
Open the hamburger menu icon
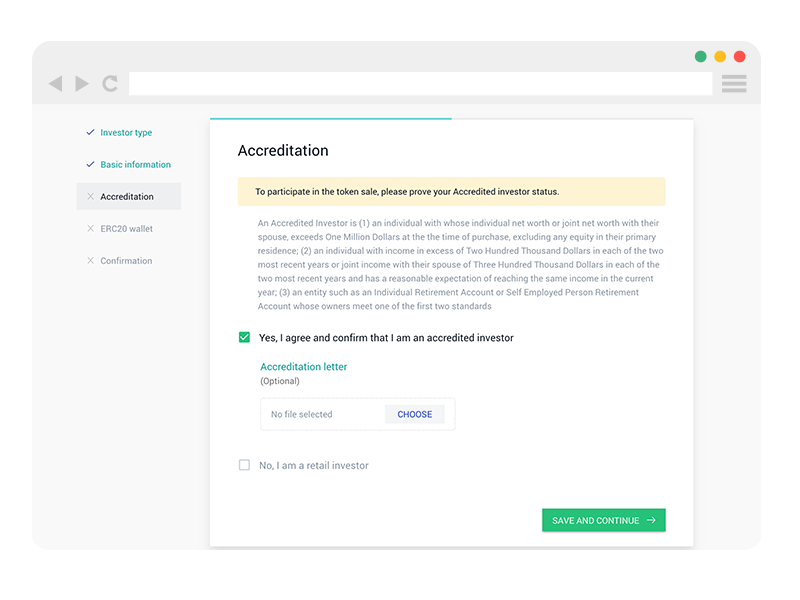734,83
